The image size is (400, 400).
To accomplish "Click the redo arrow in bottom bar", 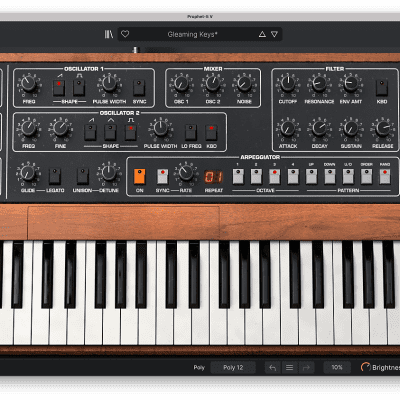I will 306,368.
